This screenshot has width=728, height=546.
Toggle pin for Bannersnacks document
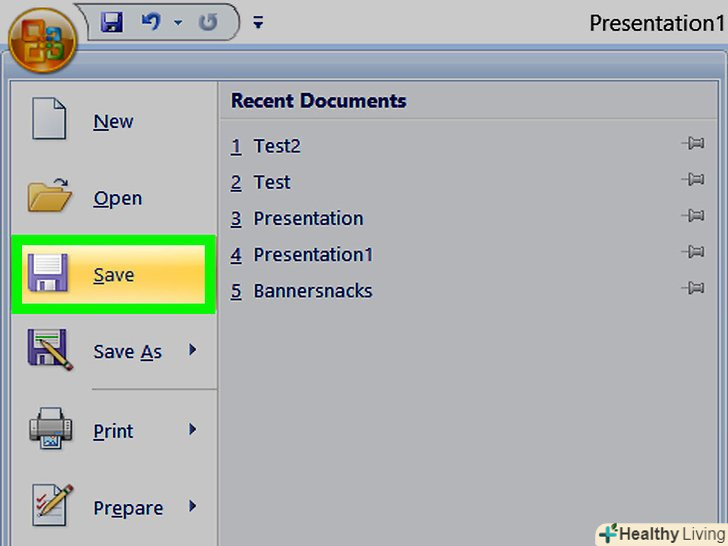click(x=692, y=290)
